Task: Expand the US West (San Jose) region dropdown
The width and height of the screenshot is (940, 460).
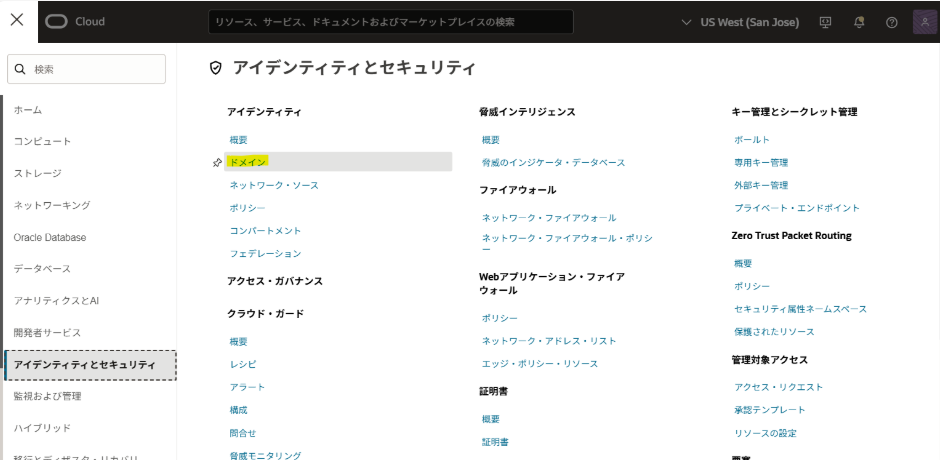Action: coord(740,22)
